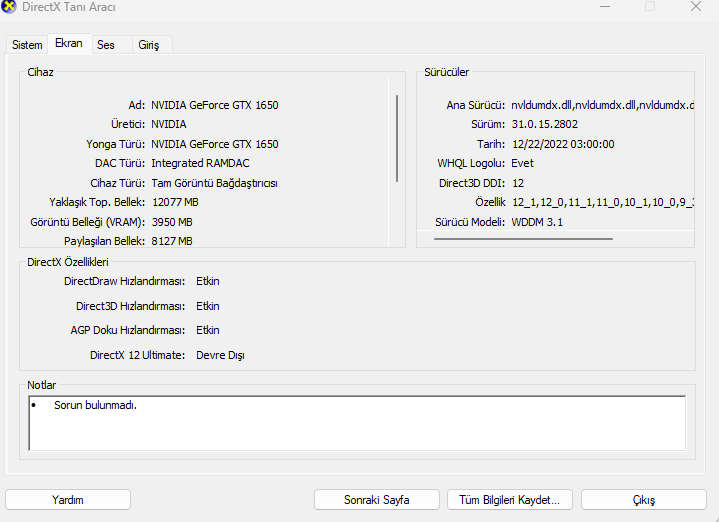Screen dimensions: 719x522
Task: Click the Integrated RAMDAC value
Action: tap(200, 163)
